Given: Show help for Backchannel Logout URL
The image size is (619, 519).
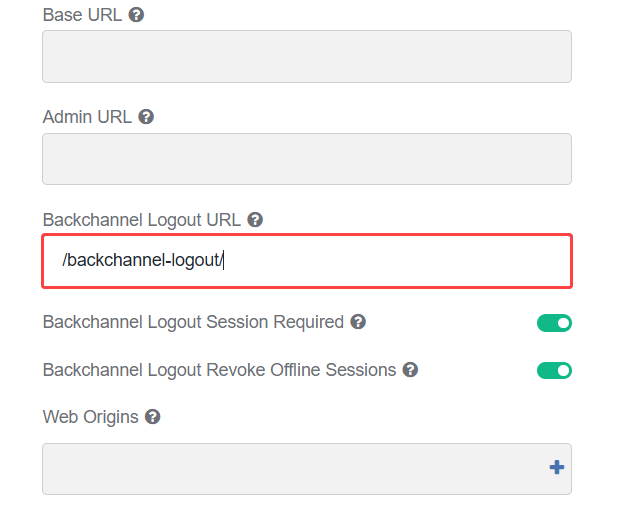Looking at the screenshot, I should [x=255, y=220].
